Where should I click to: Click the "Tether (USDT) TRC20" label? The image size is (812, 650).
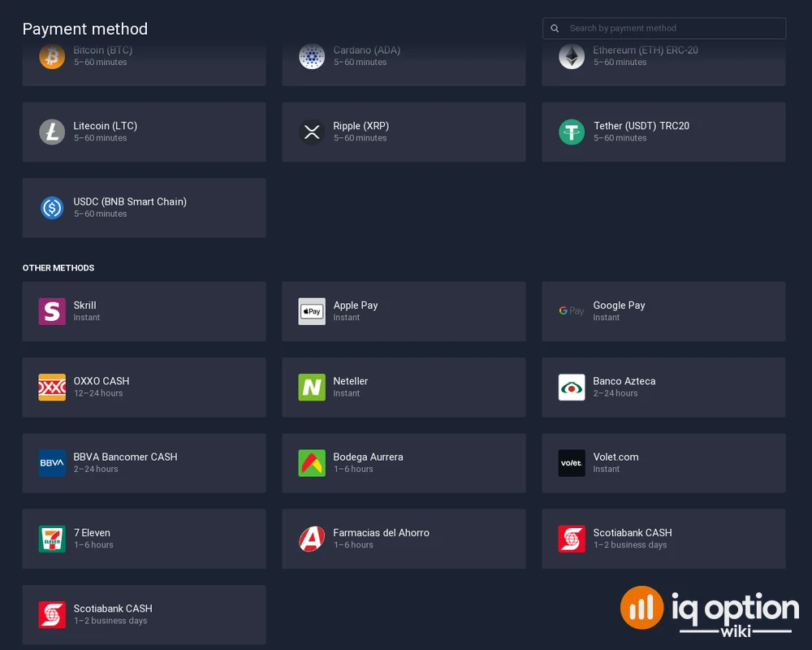pos(641,126)
